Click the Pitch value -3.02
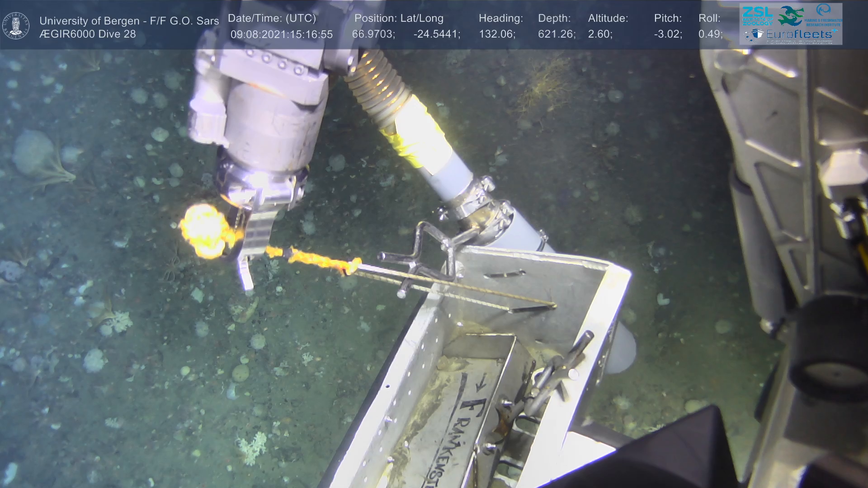Viewport: 868px width, 488px height. 668,34
